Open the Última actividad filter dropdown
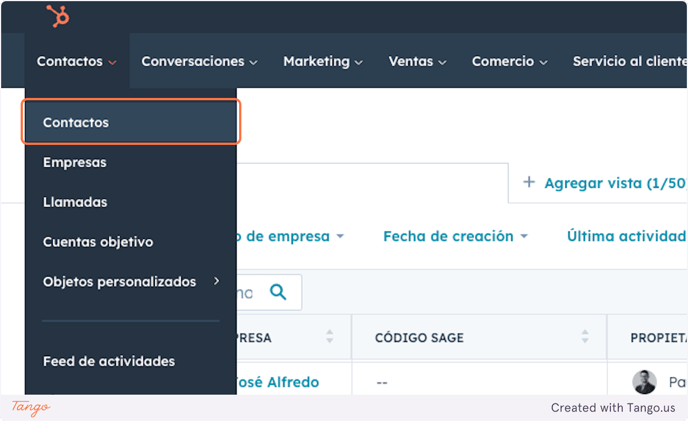 tap(627, 236)
